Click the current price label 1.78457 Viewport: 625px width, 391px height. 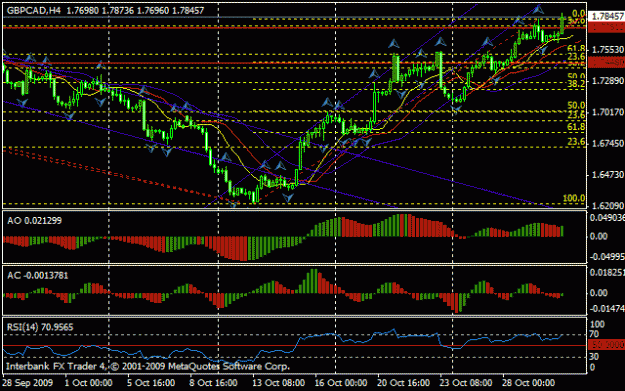pos(607,16)
